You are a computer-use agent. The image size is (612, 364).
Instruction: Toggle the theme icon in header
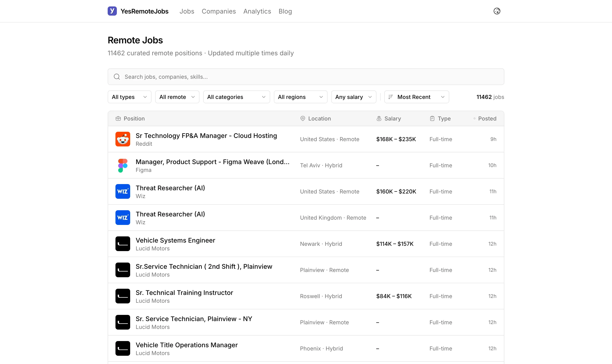tap(497, 11)
